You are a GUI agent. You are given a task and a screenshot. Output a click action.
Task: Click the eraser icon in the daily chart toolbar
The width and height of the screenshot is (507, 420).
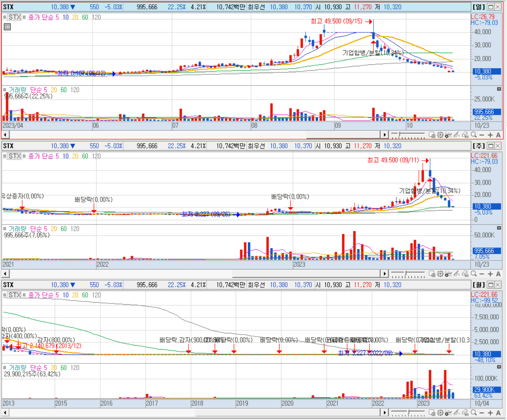click(465, 135)
